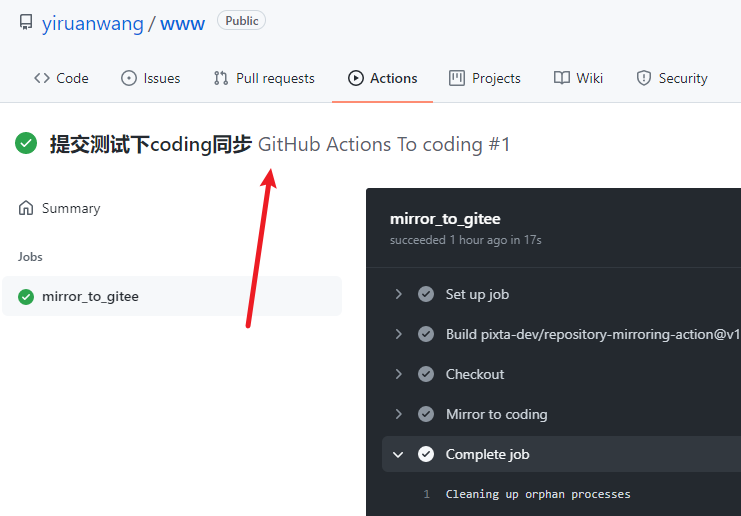Click the Security shield icon
The height and width of the screenshot is (516, 741).
tap(644, 78)
